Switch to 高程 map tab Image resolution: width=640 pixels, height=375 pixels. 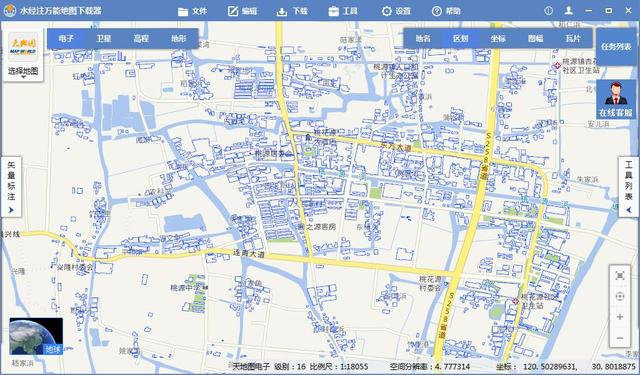coord(141,38)
